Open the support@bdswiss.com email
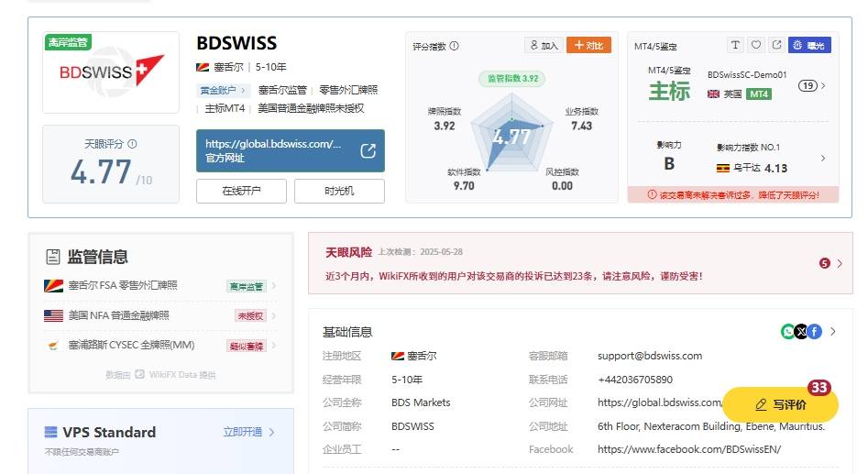Viewport: 868px width, 474px height. pos(650,356)
